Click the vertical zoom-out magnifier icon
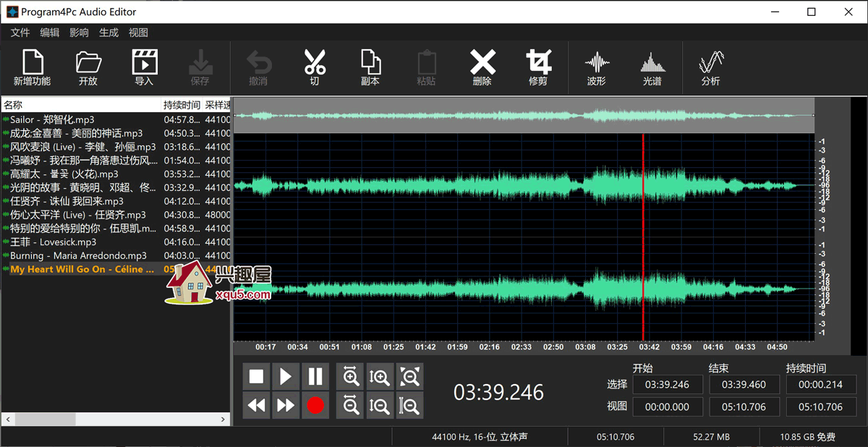 coord(380,405)
